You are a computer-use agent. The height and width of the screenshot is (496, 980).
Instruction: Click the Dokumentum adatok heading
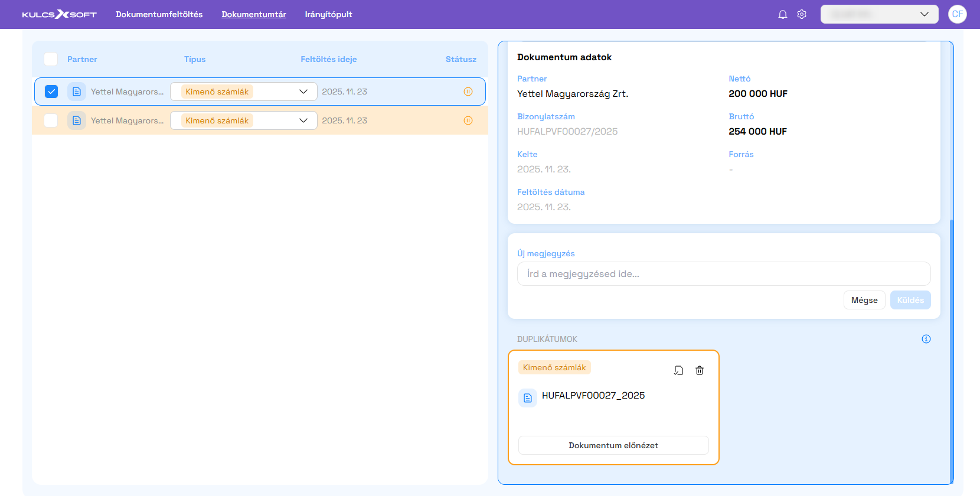pos(564,57)
